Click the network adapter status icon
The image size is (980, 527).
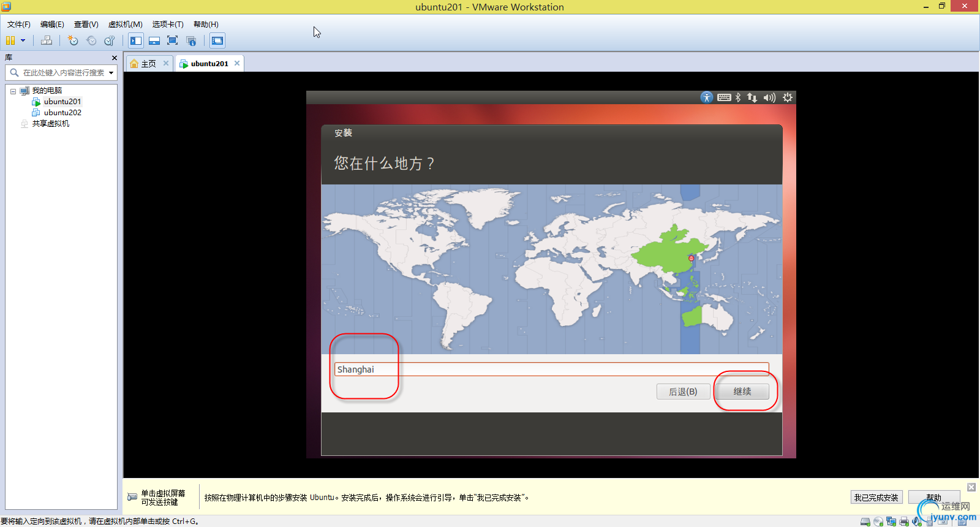tap(891, 522)
